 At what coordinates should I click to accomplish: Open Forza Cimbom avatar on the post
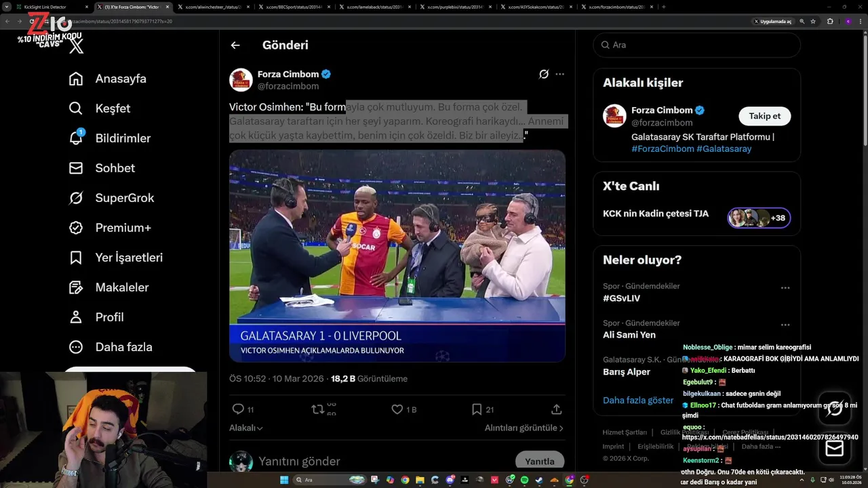click(241, 80)
